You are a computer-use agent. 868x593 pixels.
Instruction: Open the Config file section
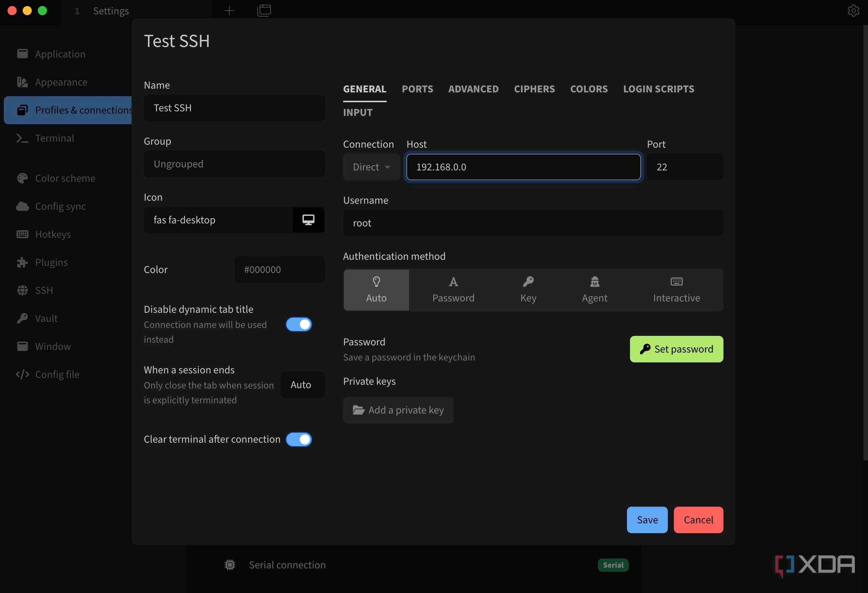tap(68, 375)
